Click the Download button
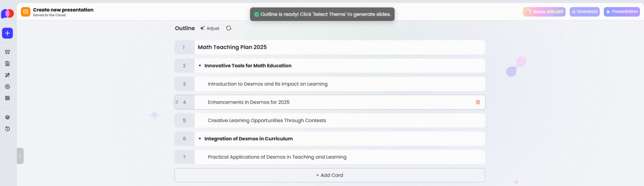Viewport: 644px width, 186px height. pyautogui.click(x=585, y=12)
